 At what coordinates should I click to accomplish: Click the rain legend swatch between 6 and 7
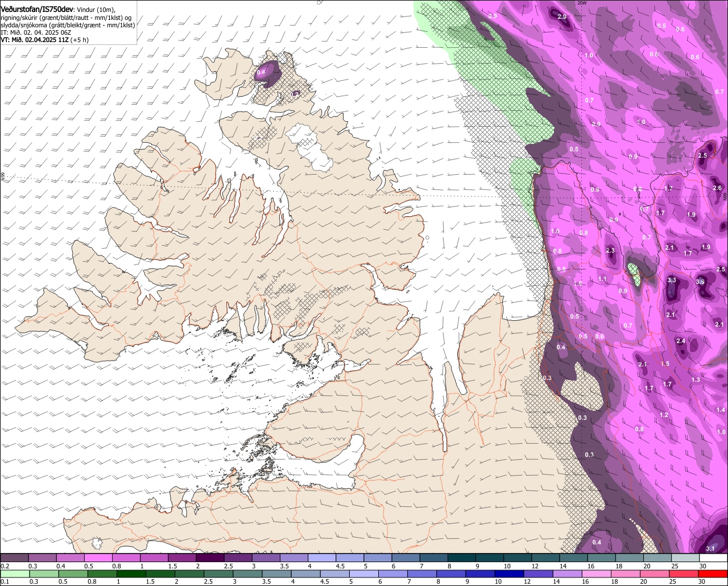point(393,573)
